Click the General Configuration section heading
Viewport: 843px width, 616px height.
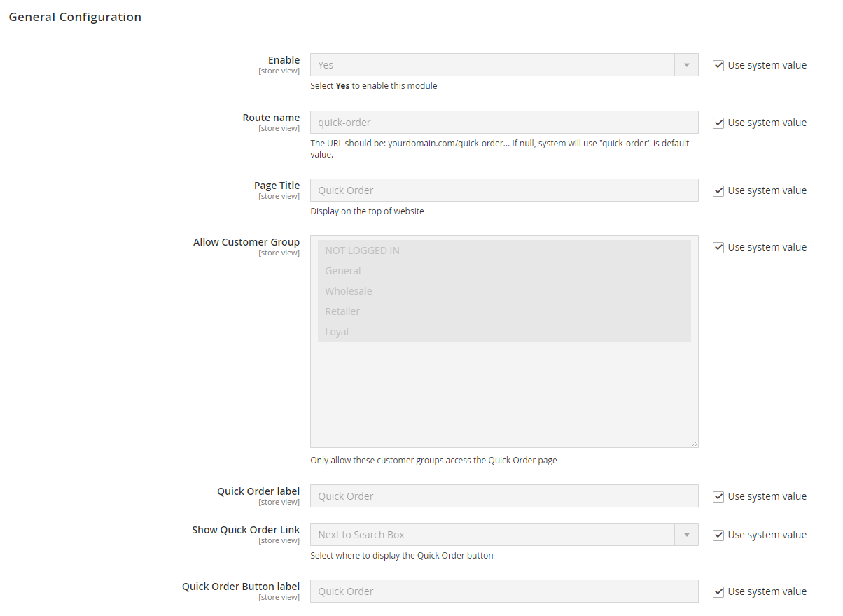tap(75, 17)
